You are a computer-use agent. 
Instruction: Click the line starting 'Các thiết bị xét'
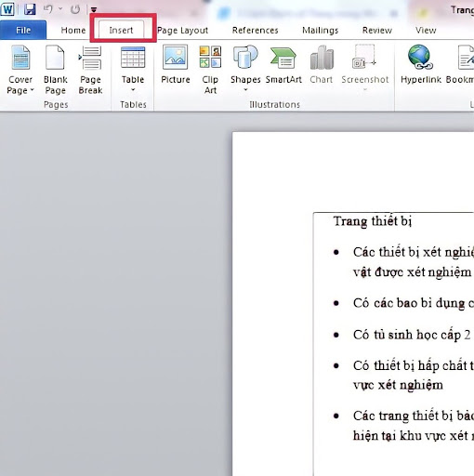pos(414,252)
